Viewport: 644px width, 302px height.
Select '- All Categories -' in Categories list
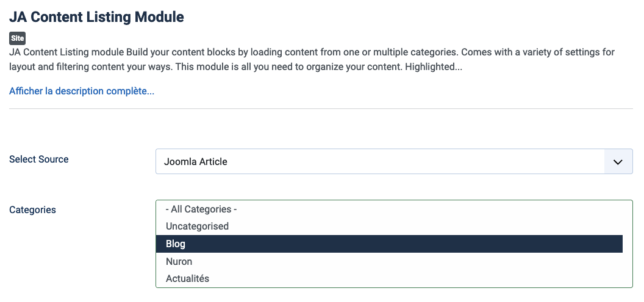[x=201, y=209]
